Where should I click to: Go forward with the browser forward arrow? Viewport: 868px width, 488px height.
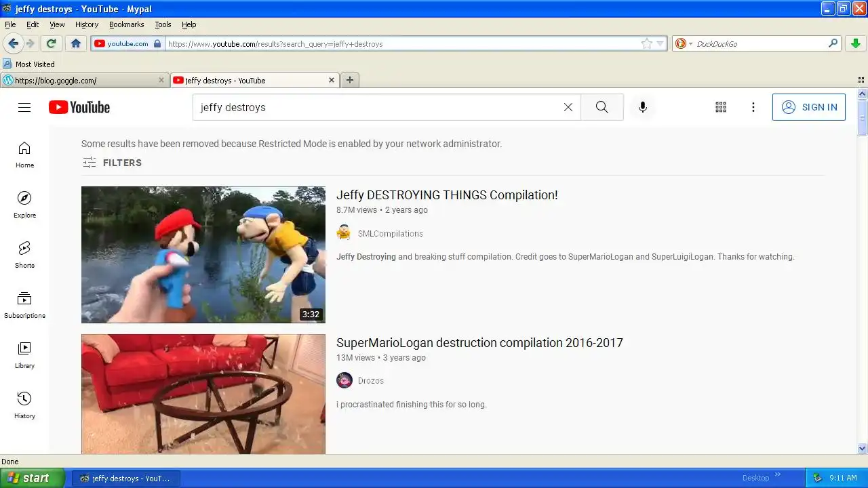[x=31, y=43]
